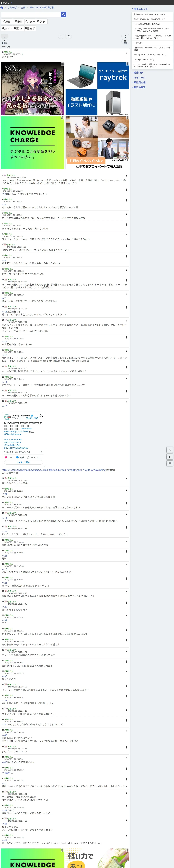Click the scroll-to-top double chevron button
Viewport: 174px width, 868px height.
point(170,450)
